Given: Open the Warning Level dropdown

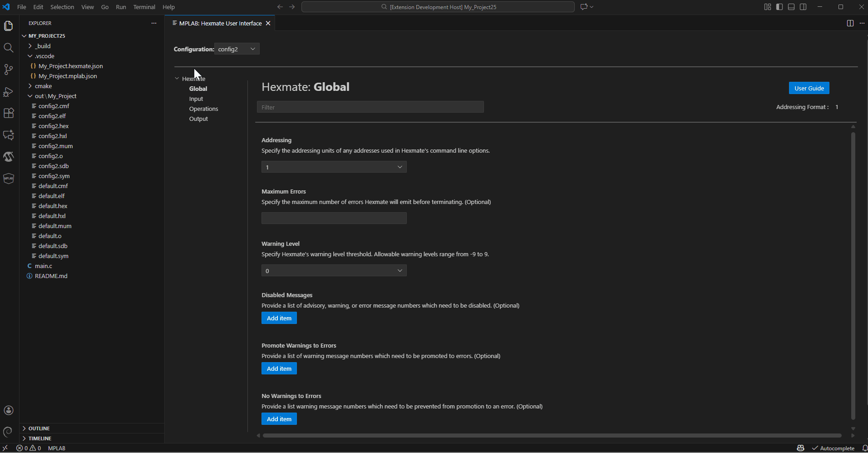Looking at the screenshot, I should [334, 271].
